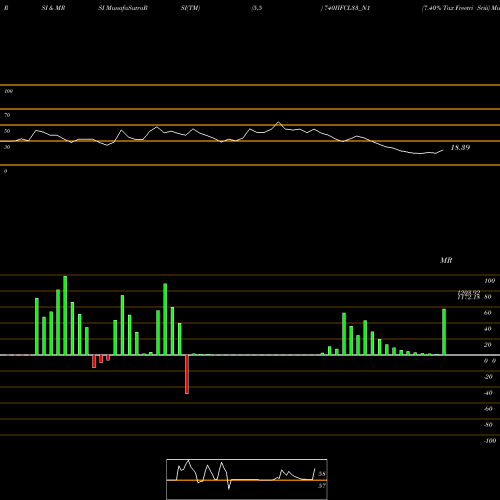
Task: Click the '740HFCL33_N1' symbol label
Action: (x=347, y=8)
